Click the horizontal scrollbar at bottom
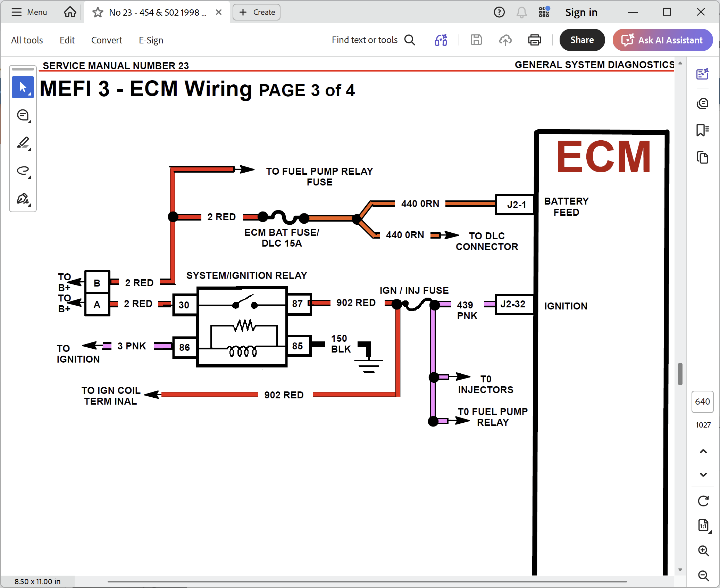The image size is (720, 588). pyautogui.click(x=367, y=581)
